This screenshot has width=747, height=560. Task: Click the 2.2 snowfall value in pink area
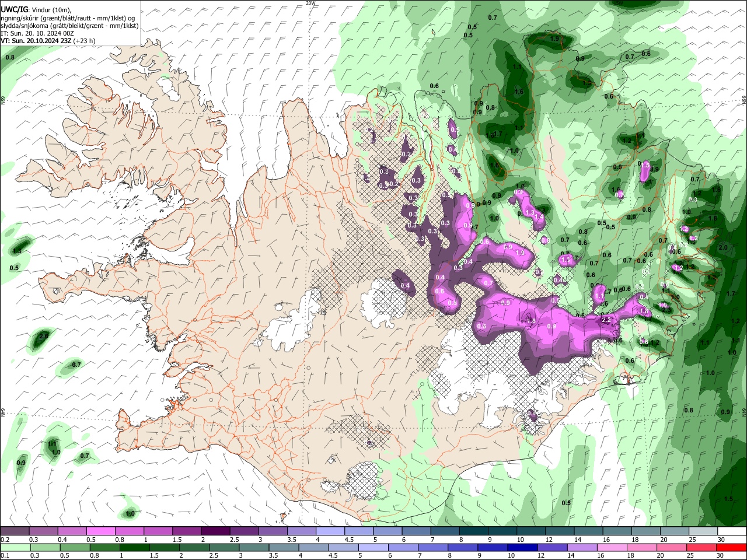click(606, 320)
